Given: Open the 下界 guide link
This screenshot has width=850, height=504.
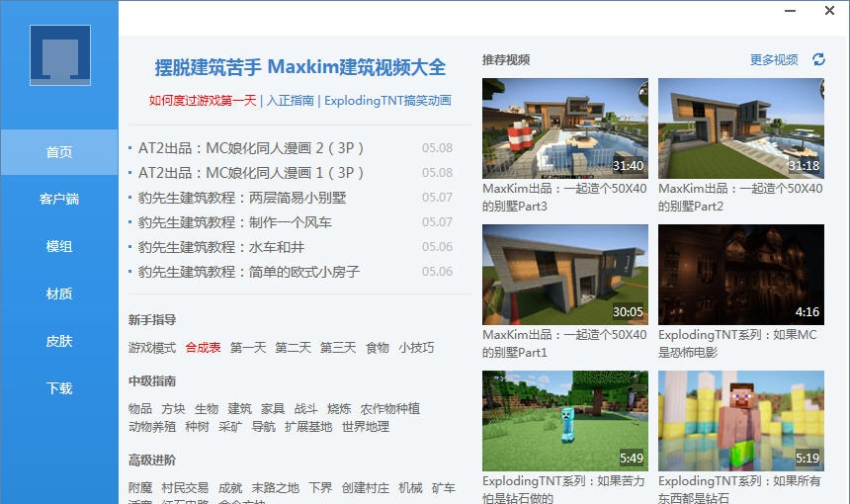Looking at the screenshot, I should (x=320, y=488).
